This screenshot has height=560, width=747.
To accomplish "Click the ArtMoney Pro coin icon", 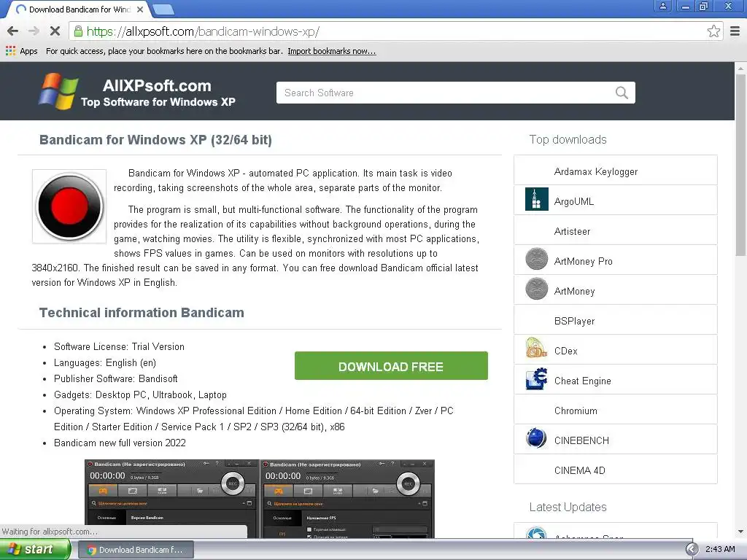I will pos(536,259).
